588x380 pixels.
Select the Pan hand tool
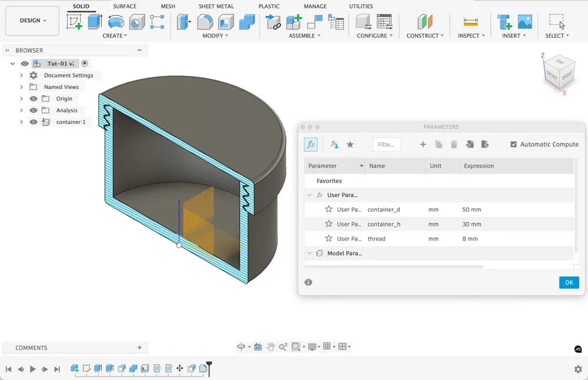pyautogui.click(x=270, y=347)
